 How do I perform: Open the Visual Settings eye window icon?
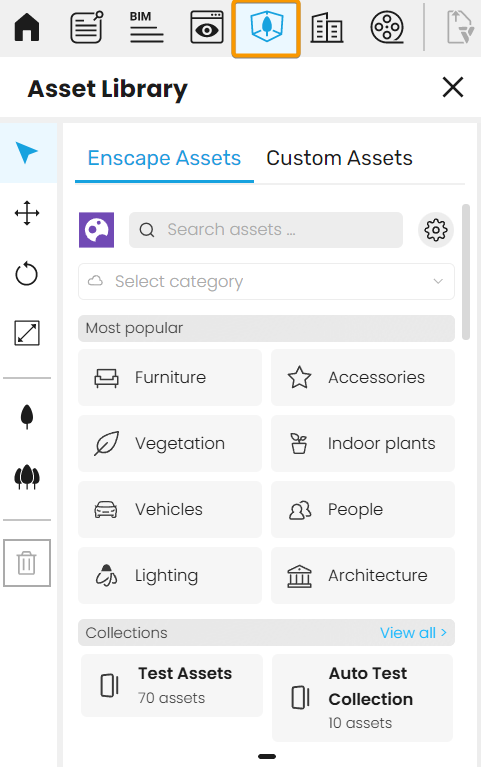click(206, 27)
